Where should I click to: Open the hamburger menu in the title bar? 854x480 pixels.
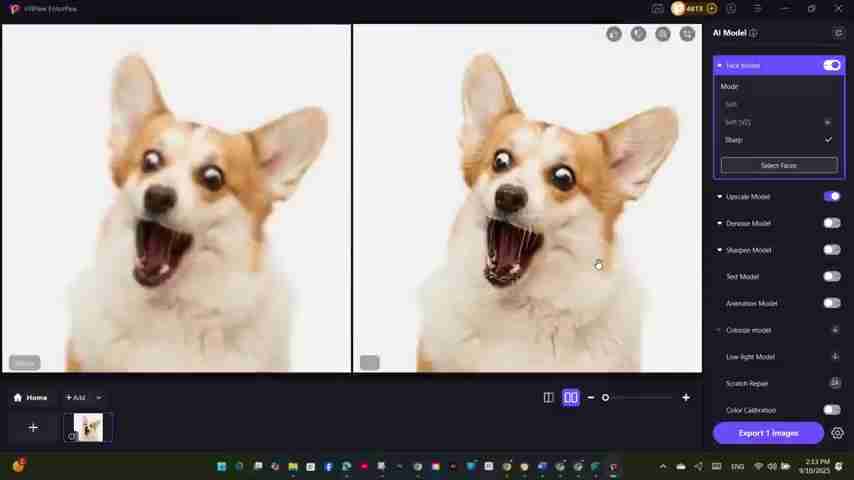point(757,9)
